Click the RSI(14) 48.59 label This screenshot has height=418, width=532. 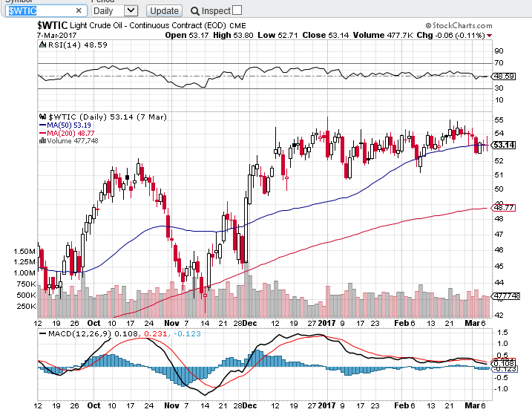click(78, 45)
